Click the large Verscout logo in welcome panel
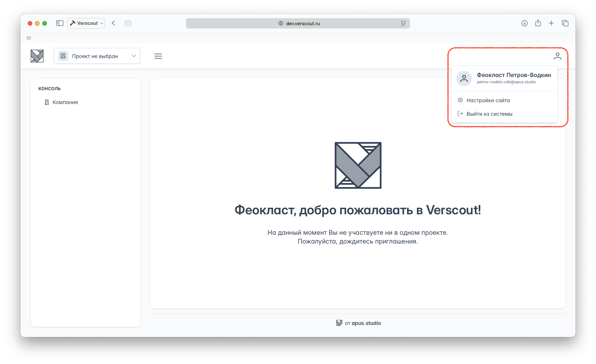The height and width of the screenshot is (364, 596). point(358,165)
